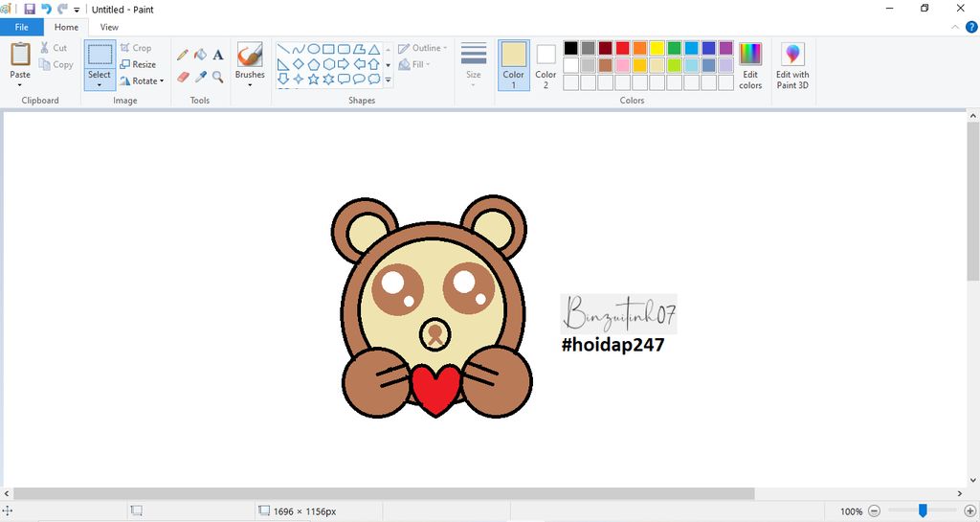This screenshot has height=522, width=980.
Task: Pick the black color swatch
Action: tap(570, 48)
